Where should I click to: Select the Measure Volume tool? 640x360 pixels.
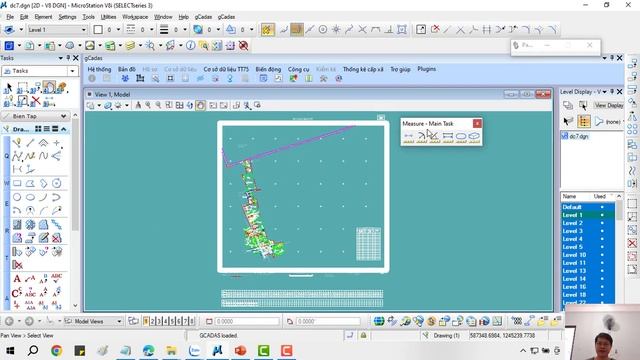474,137
